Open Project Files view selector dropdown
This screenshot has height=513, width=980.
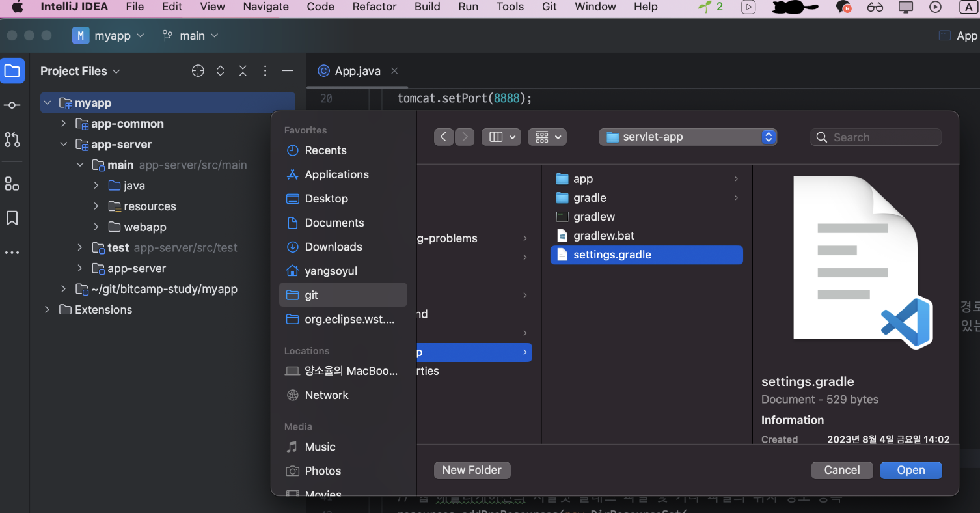pos(80,71)
